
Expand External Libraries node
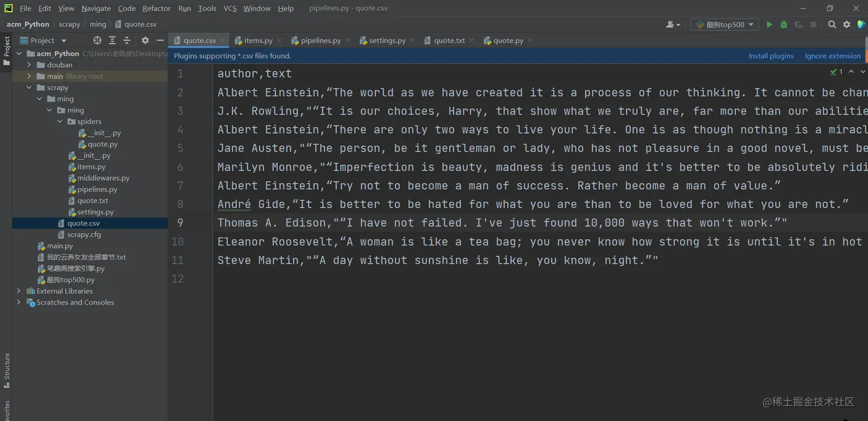coord(19,291)
